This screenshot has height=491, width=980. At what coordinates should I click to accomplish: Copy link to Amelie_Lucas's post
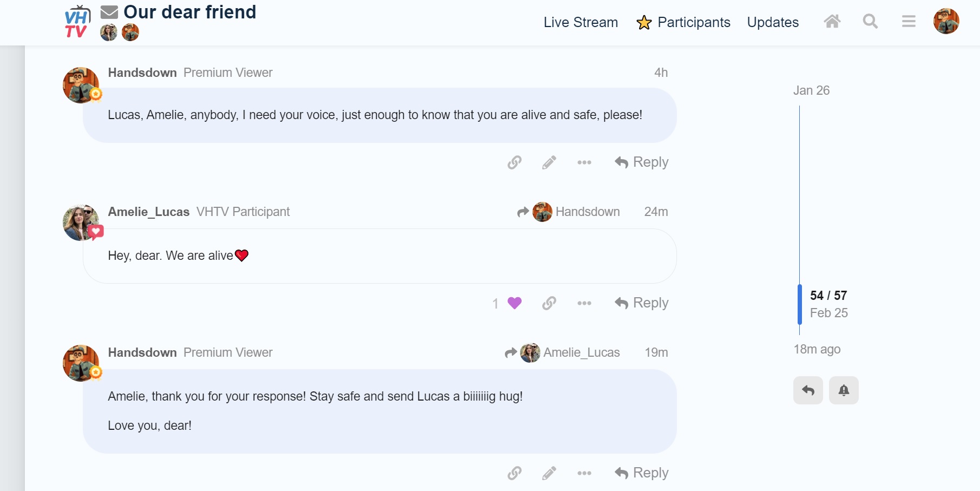(x=549, y=303)
